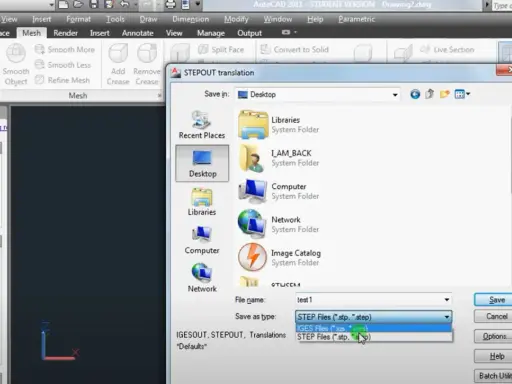The width and height of the screenshot is (512, 384).
Task: Go back using blue Back arrow icon
Action: click(x=415, y=94)
